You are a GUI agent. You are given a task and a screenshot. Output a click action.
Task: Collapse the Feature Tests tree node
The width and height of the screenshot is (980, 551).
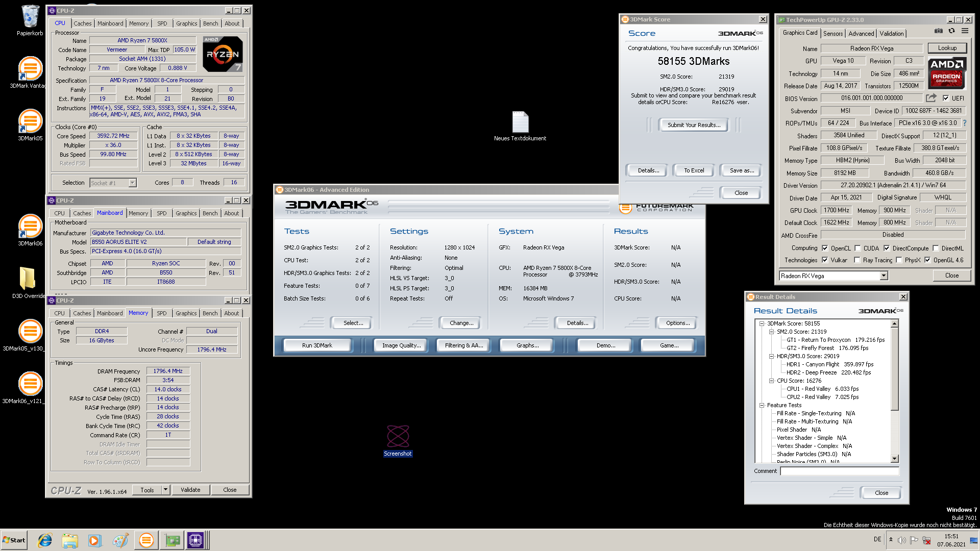coord(762,405)
